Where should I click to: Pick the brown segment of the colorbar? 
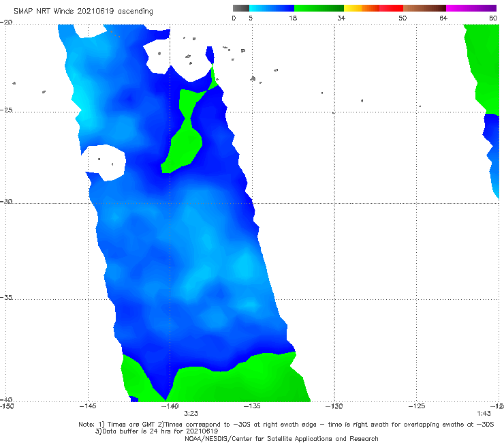[x=424, y=8]
